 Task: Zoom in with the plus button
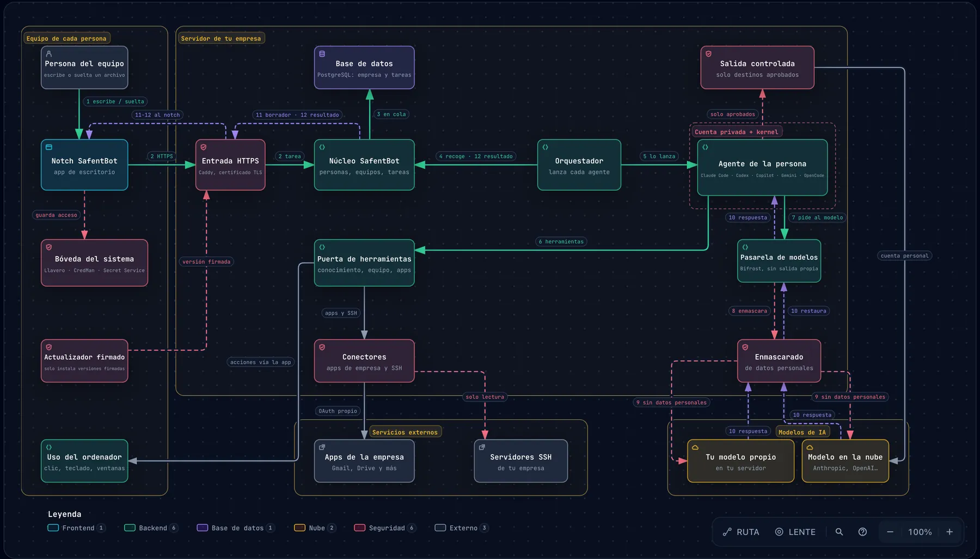950,532
